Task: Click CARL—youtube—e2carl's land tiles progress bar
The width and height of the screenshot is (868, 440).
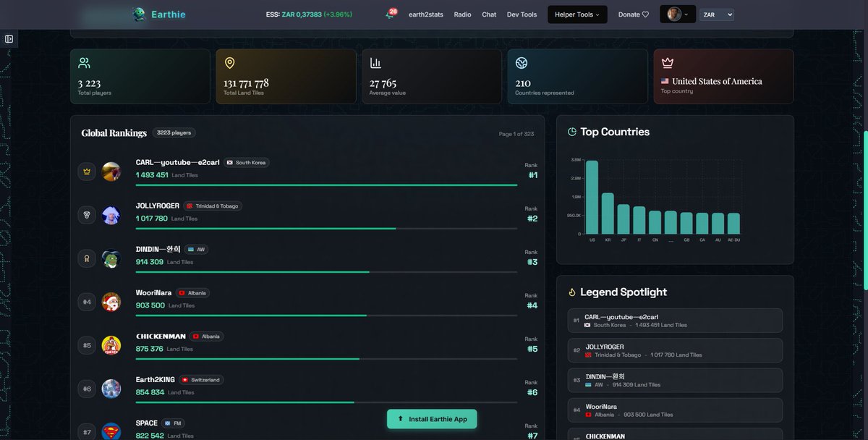Action: [326, 185]
